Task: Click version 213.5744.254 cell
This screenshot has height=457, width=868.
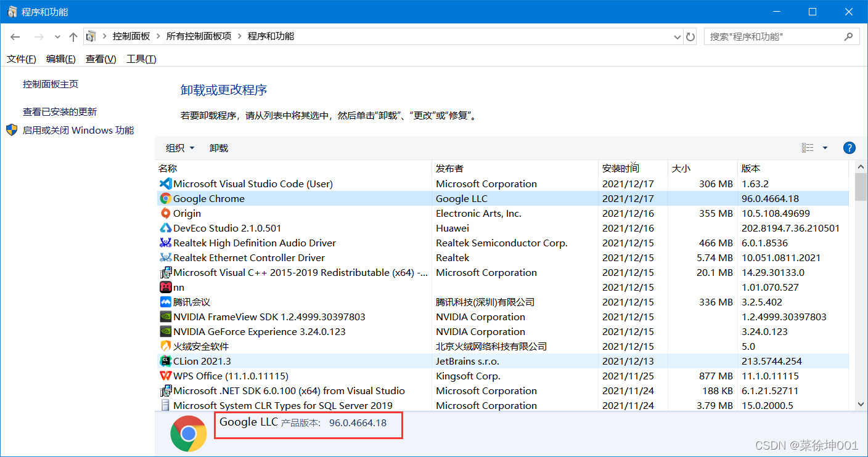Action: [x=771, y=361]
